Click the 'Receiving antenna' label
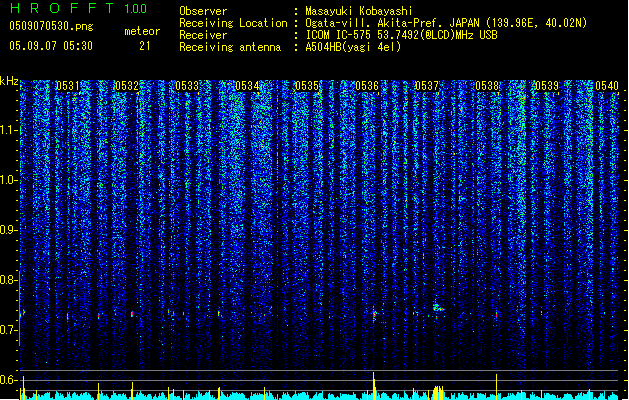This screenshot has width=629, height=400. (x=230, y=47)
